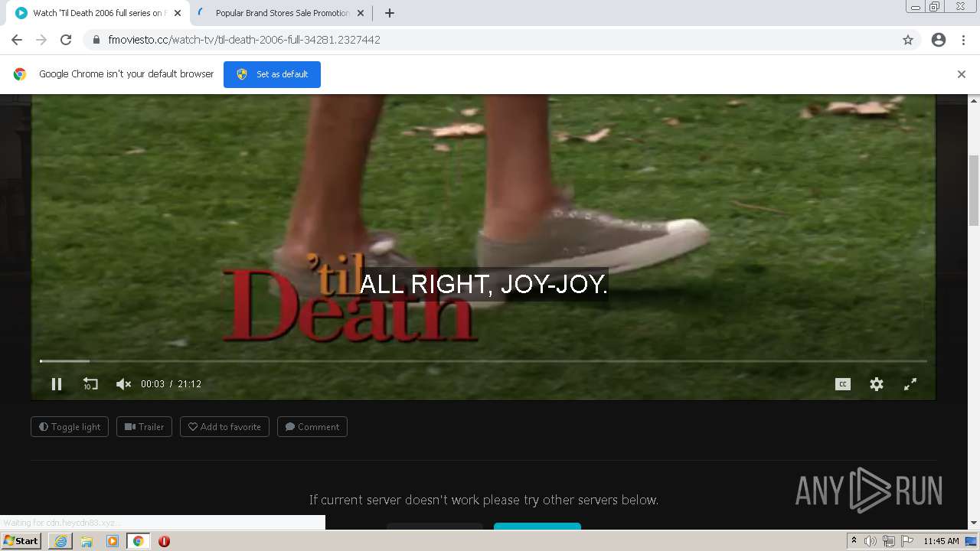This screenshot has height=551, width=980.
Task: Click page scrollbar up arrow
Action: (974, 100)
